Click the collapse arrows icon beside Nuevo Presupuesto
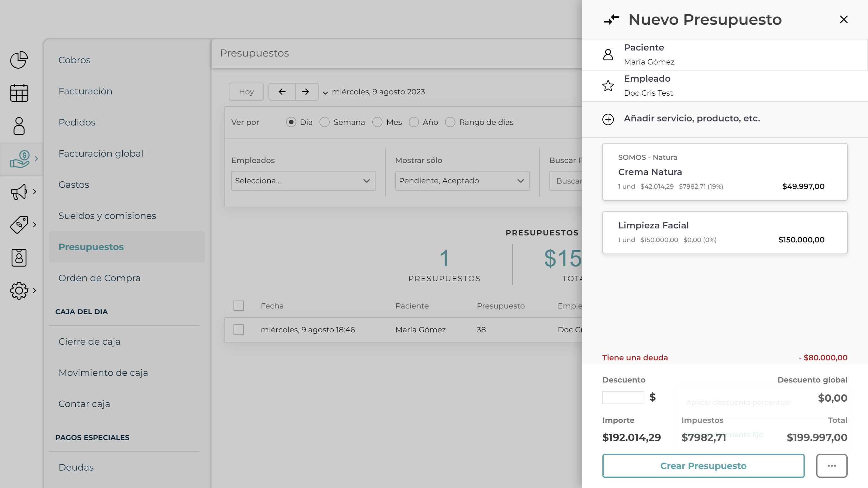The height and width of the screenshot is (488, 868). (x=611, y=20)
